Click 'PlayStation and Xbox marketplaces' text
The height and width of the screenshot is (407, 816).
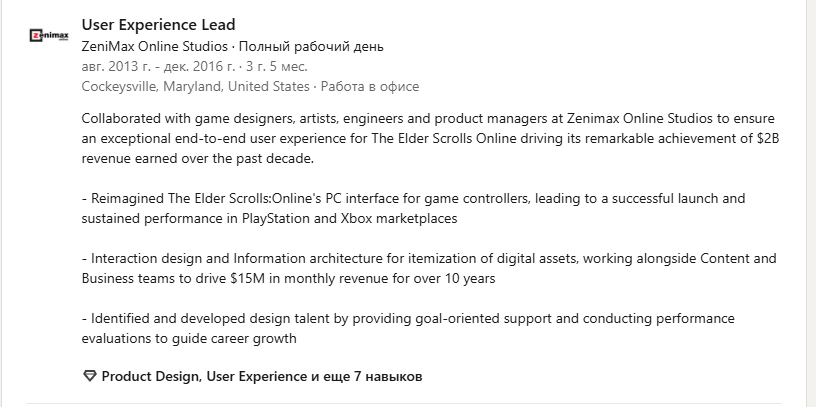tap(349, 219)
